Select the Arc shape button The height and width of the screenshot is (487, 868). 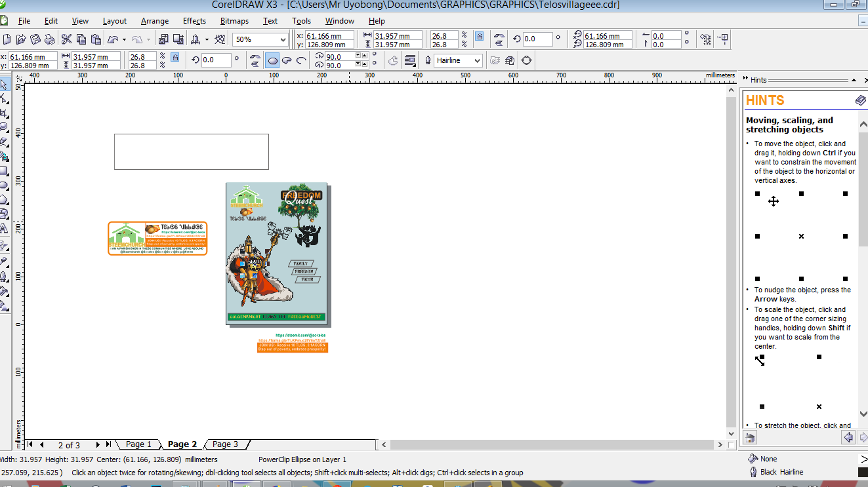point(301,60)
